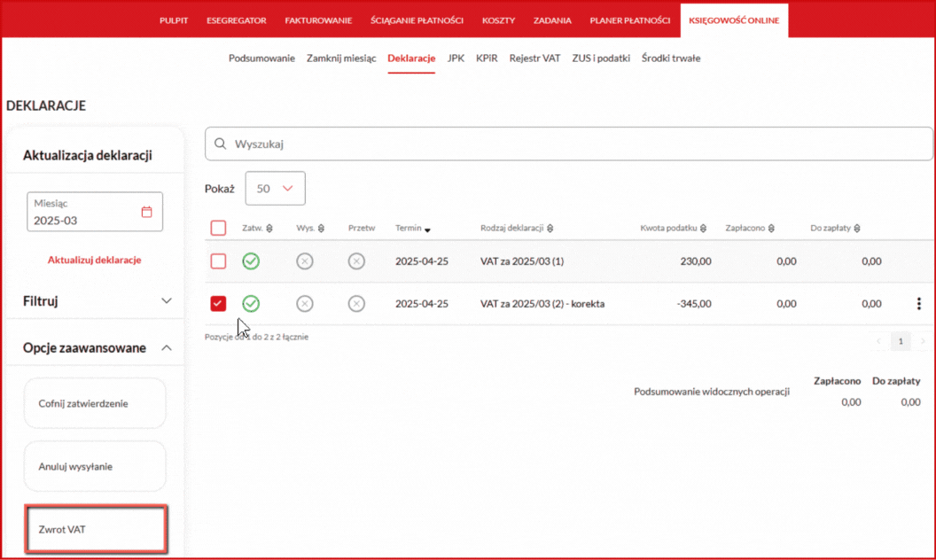Open the PULPIT menu
936x560 pixels.
[174, 20]
